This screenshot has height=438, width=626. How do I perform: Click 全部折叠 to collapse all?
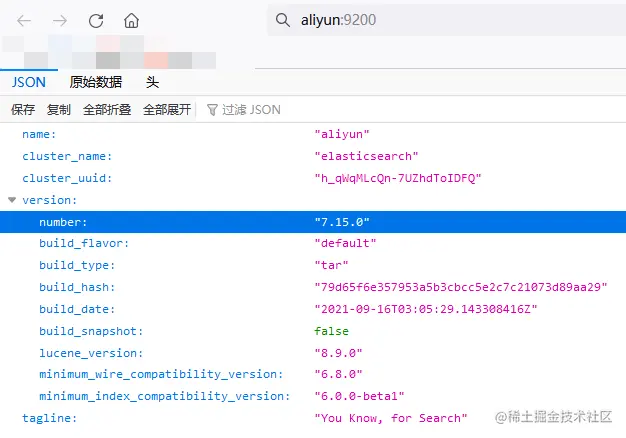pyautogui.click(x=107, y=109)
